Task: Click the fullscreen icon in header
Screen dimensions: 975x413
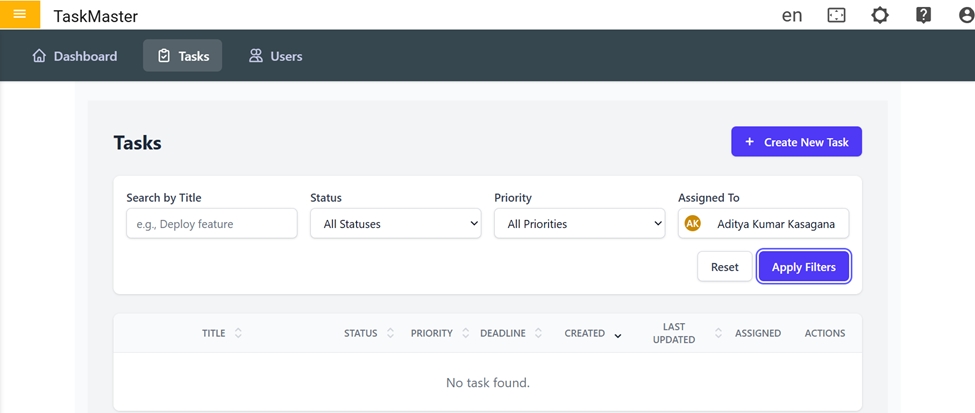Action: tap(837, 16)
